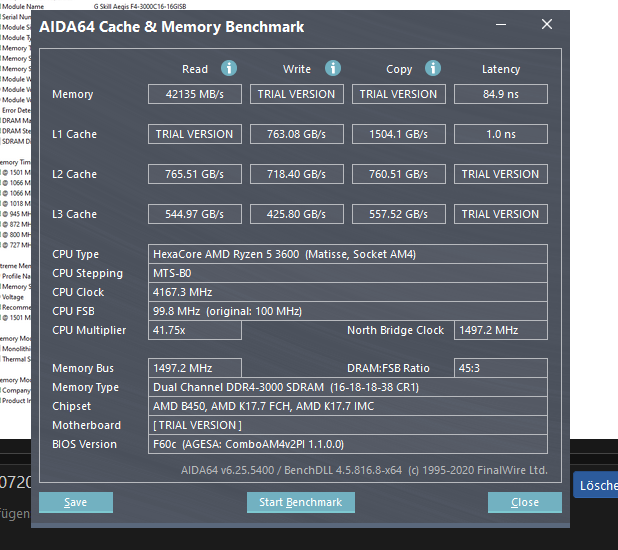Select L3 Cache write value 425.80 GB/s
This screenshot has width=618, height=550.
coord(297,214)
